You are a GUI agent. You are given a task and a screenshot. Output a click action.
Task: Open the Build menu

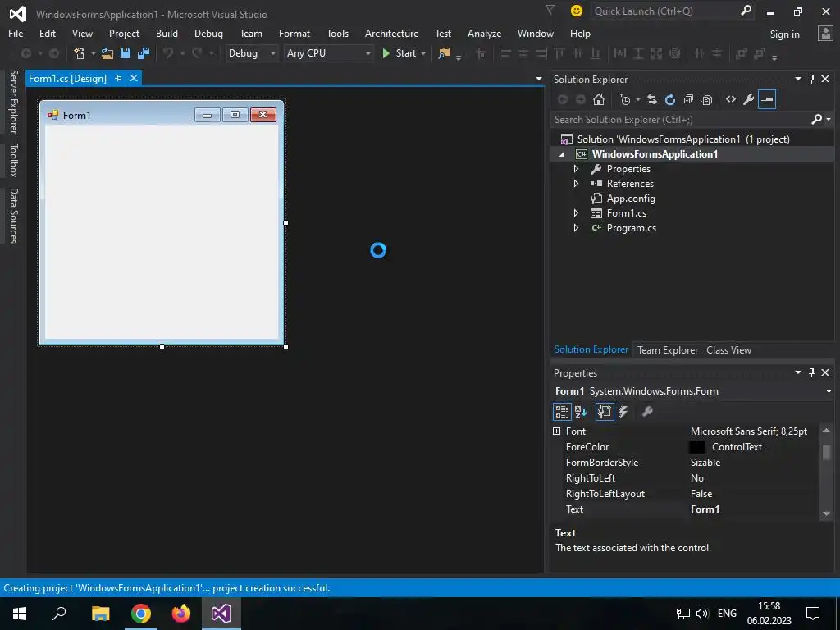tap(167, 33)
